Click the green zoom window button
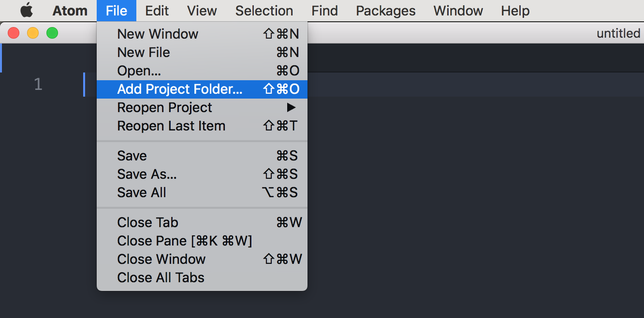The width and height of the screenshot is (644, 318). pos(52,33)
